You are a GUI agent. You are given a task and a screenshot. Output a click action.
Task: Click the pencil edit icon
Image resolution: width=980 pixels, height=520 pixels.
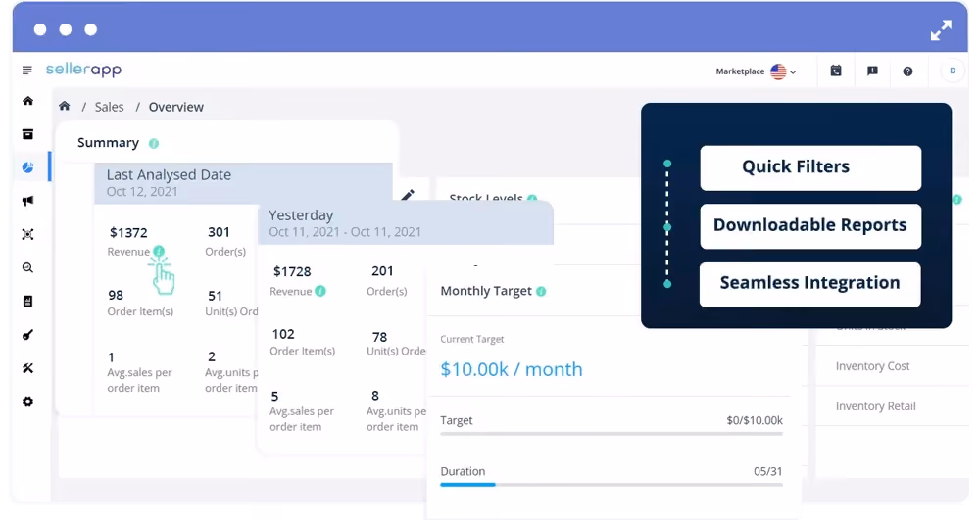pyautogui.click(x=408, y=195)
